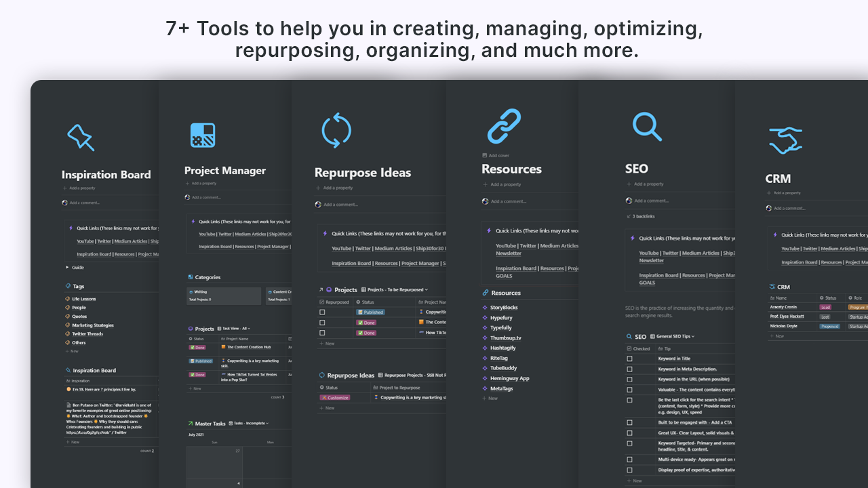Click the lightning icon in the SEO Quick Links
The height and width of the screenshot is (488, 868).
pyautogui.click(x=633, y=238)
